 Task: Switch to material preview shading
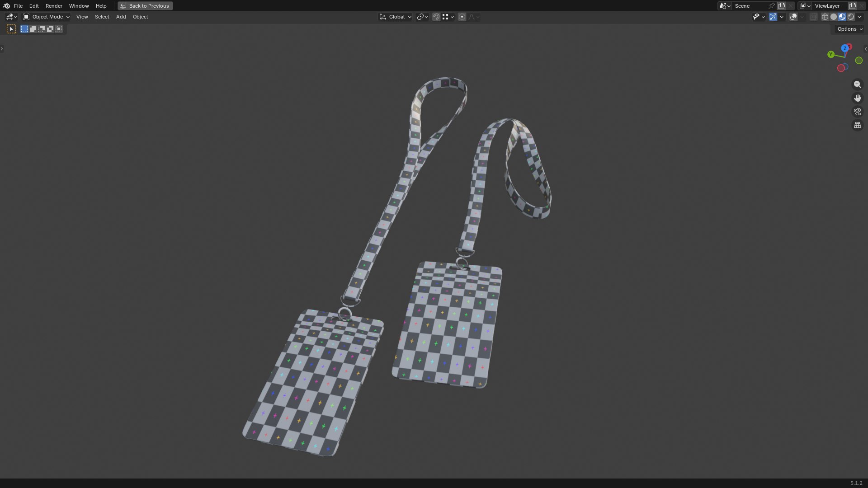842,17
